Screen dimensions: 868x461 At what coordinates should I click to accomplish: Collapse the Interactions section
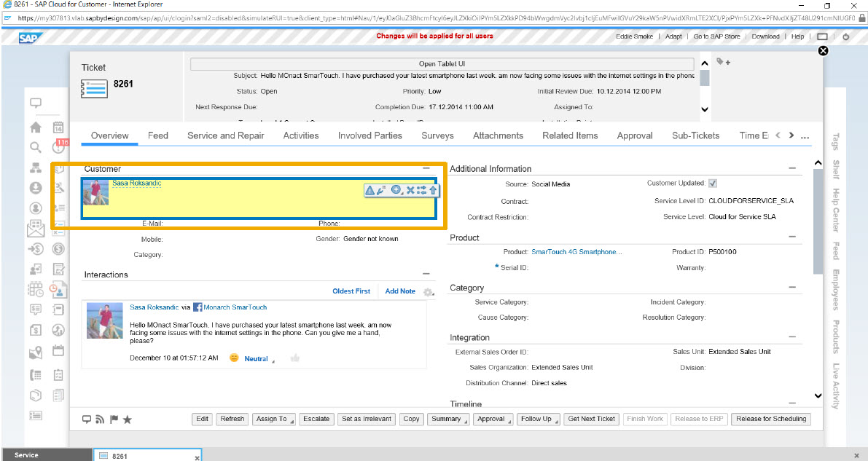point(426,274)
